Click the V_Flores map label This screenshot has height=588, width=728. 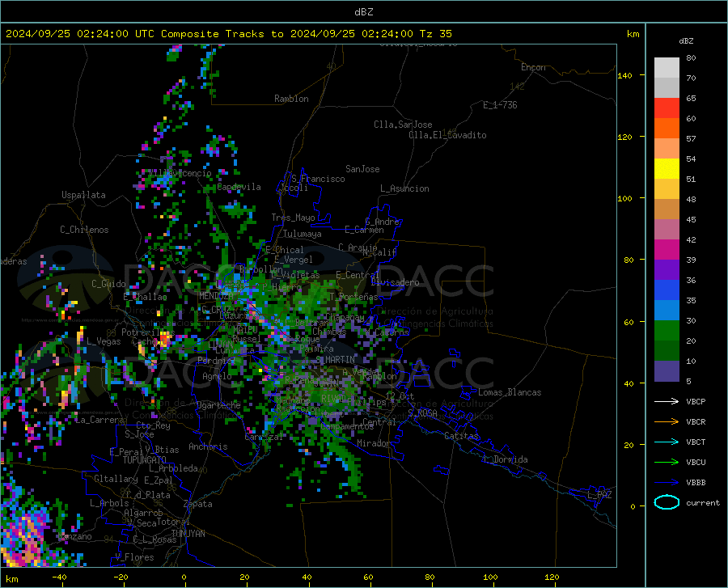coord(134,557)
